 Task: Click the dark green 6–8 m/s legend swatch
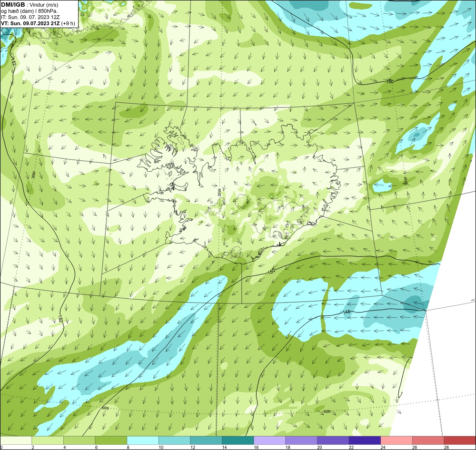(111, 440)
